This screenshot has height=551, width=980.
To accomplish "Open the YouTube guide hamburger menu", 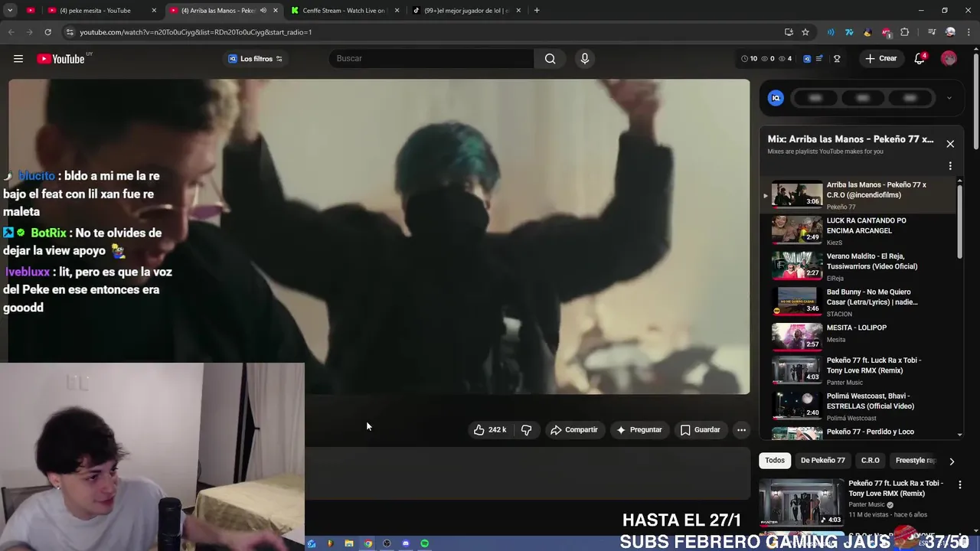I will click(x=18, y=59).
